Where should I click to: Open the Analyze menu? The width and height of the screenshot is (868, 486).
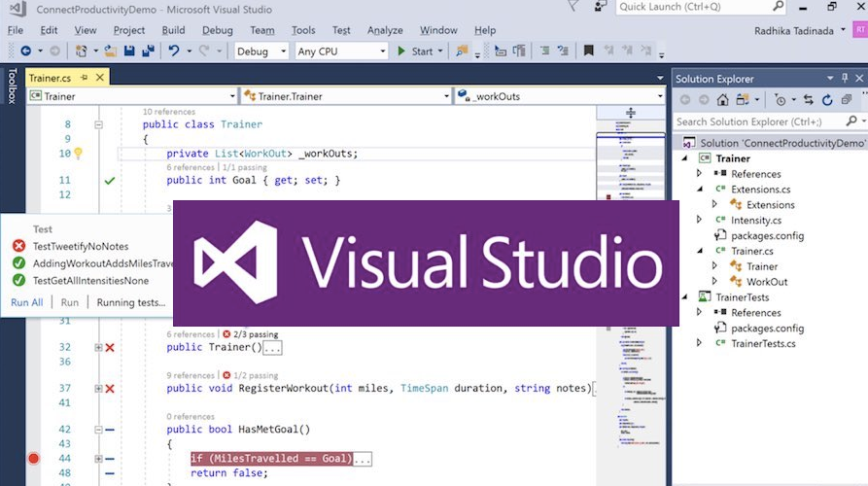tap(385, 30)
